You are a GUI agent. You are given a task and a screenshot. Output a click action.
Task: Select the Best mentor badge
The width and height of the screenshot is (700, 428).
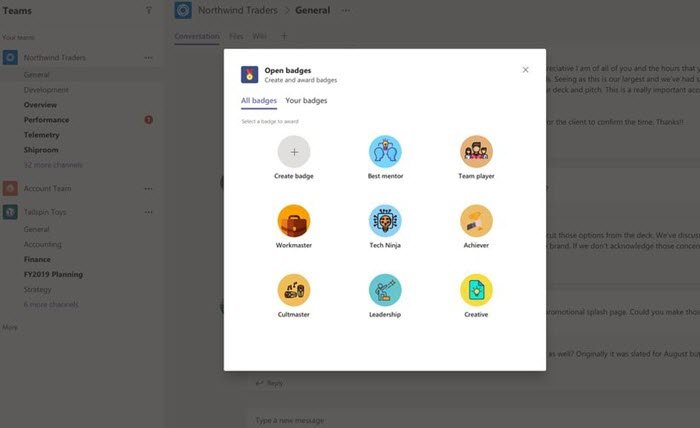coord(385,152)
